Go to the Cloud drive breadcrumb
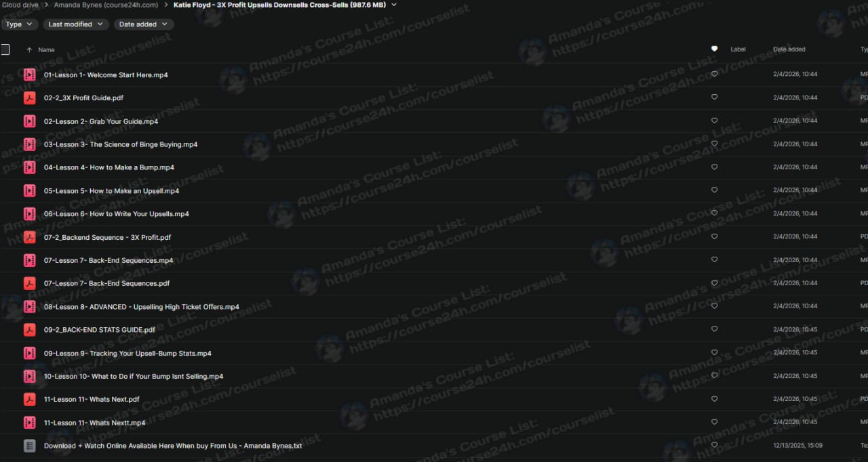This screenshot has width=868, height=462. pos(20,5)
